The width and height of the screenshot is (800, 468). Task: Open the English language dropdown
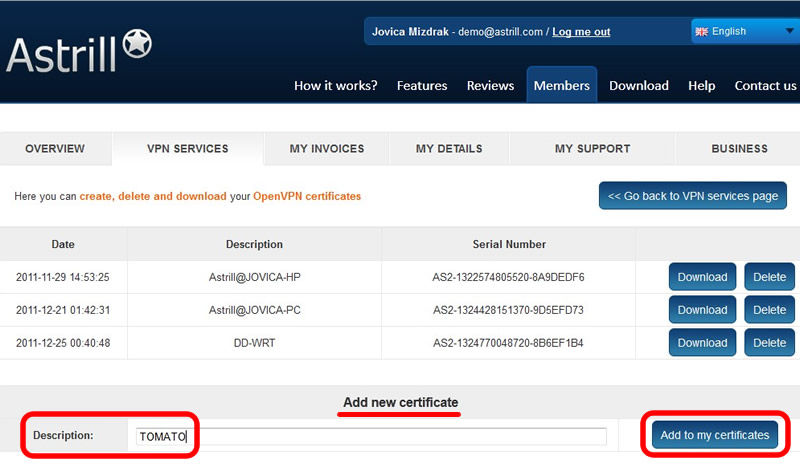745,32
